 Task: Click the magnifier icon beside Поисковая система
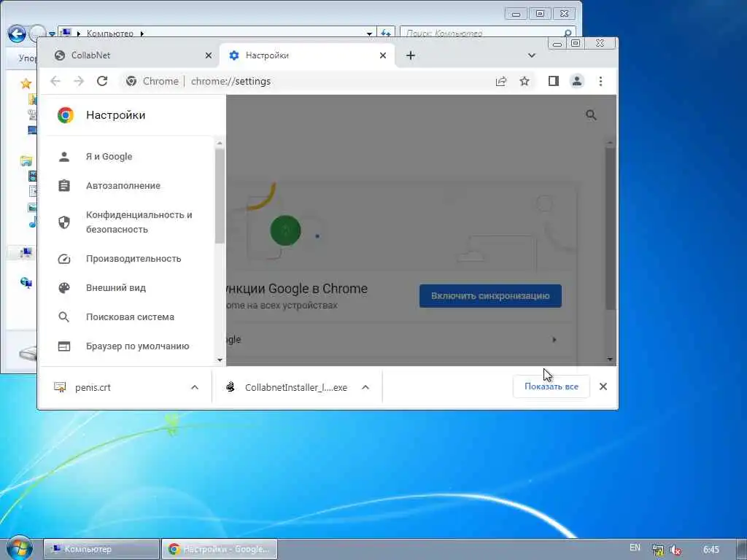pyautogui.click(x=64, y=316)
